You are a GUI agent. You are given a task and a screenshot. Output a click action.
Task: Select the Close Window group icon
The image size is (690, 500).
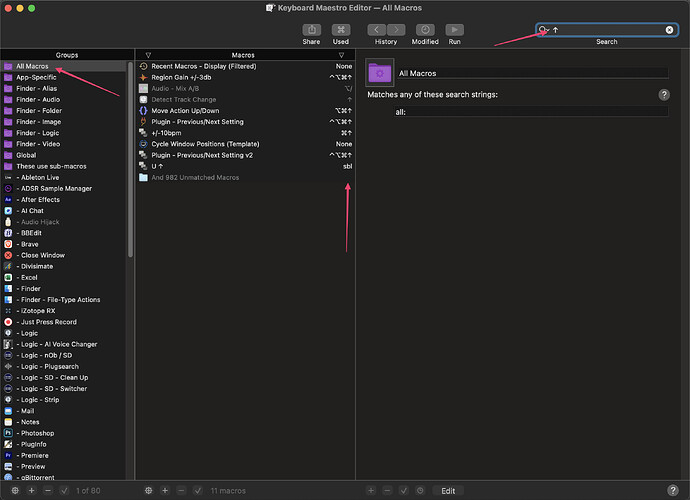click(8, 255)
